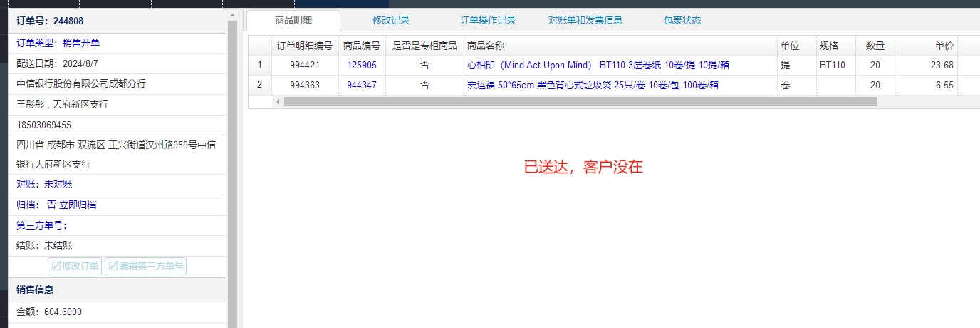Click the 未对账 status link
980x328 pixels.
tap(58, 184)
